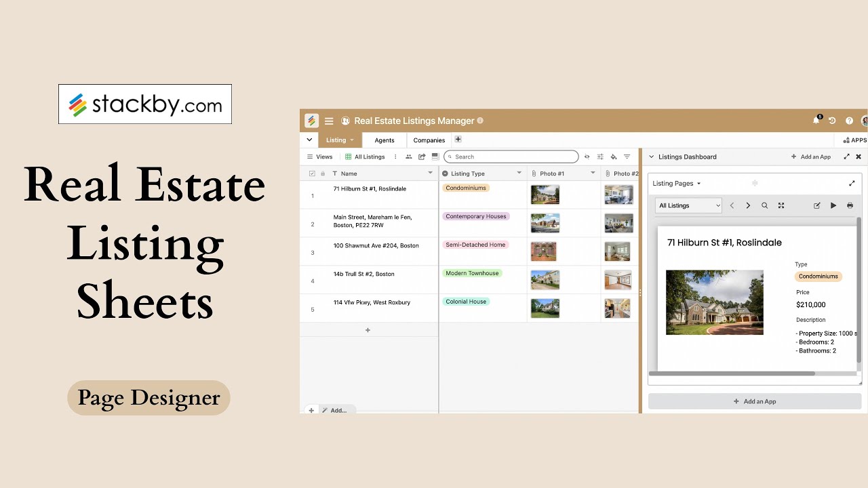Click the edit page layout icon
868x488 pixels.
point(817,205)
